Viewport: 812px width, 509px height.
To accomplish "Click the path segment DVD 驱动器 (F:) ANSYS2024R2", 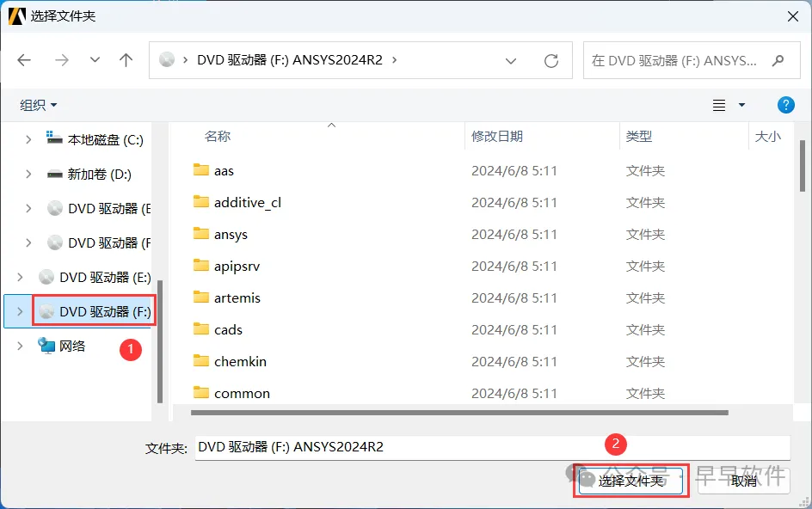I will 290,60.
